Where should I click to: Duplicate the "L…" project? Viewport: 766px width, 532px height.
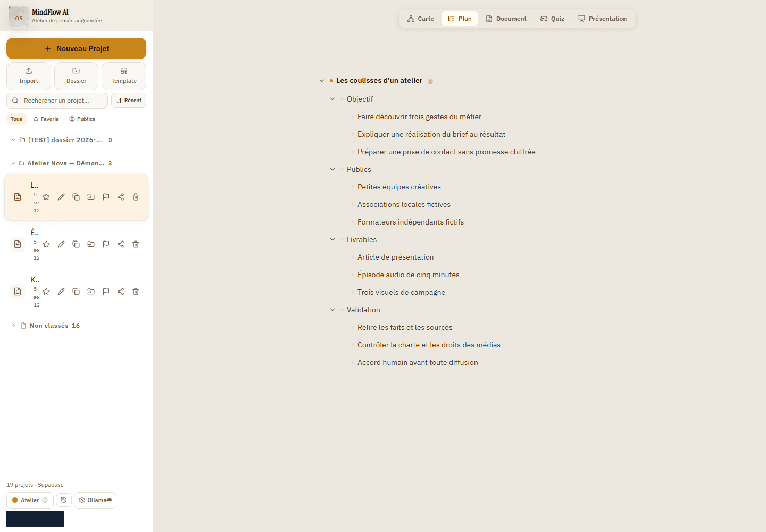tap(76, 197)
